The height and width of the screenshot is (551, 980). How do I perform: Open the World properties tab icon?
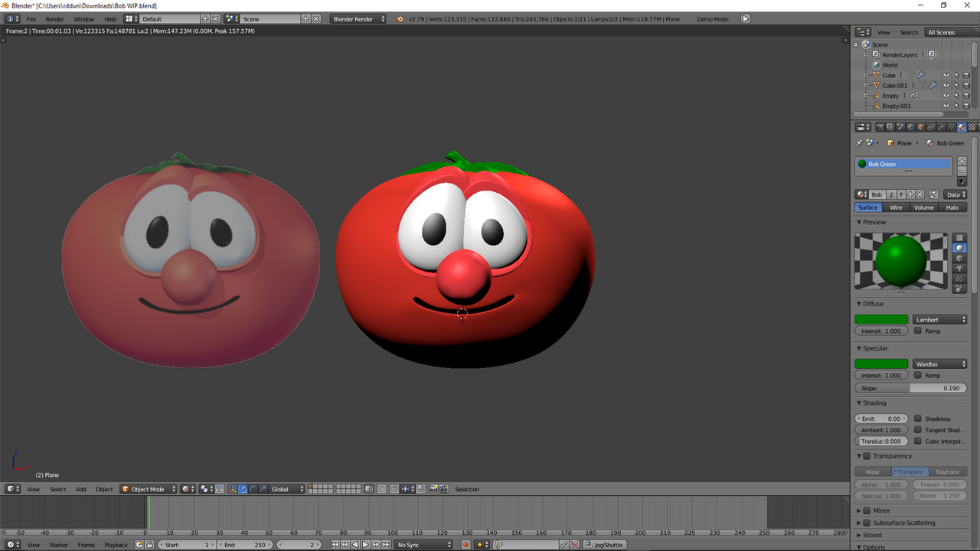pos(910,127)
